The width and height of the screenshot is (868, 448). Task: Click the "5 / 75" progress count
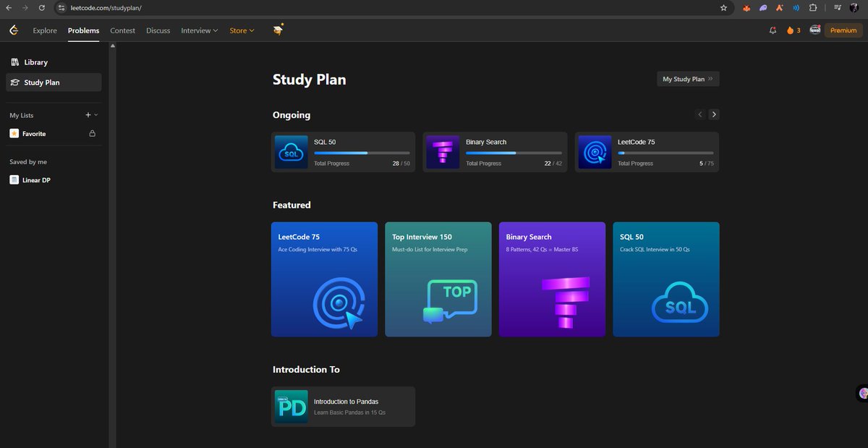pyautogui.click(x=707, y=164)
